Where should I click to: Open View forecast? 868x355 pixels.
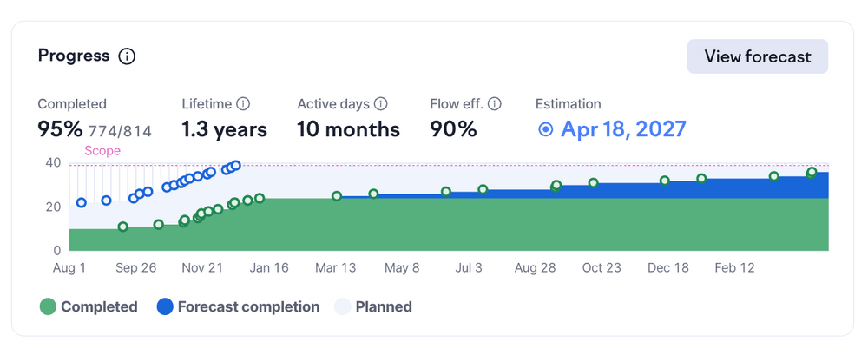[x=757, y=56]
